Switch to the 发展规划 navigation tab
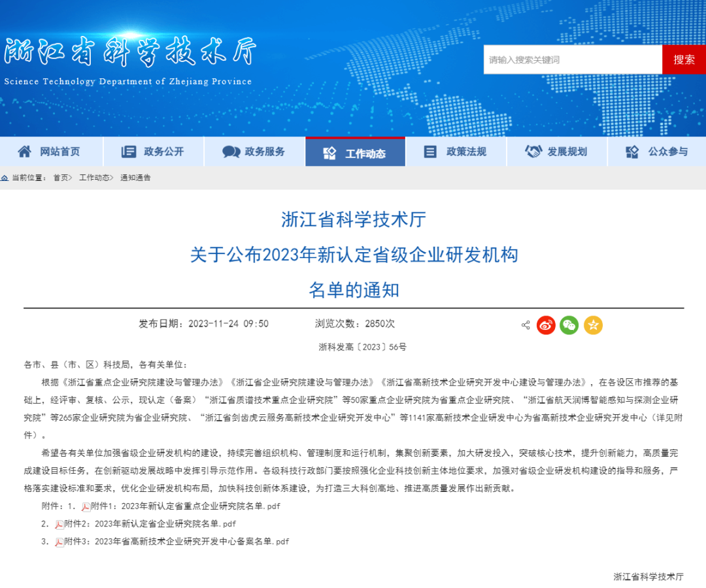This screenshot has height=588, width=706. tap(557, 152)
